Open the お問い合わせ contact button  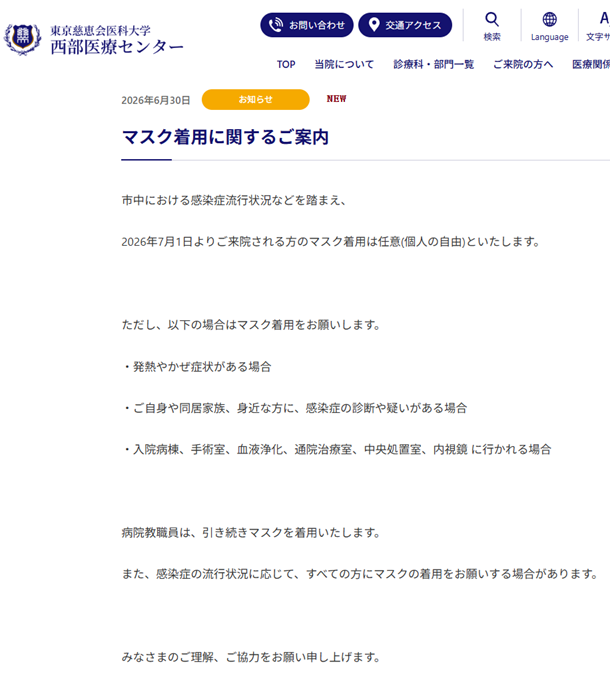tap(307, 25)
